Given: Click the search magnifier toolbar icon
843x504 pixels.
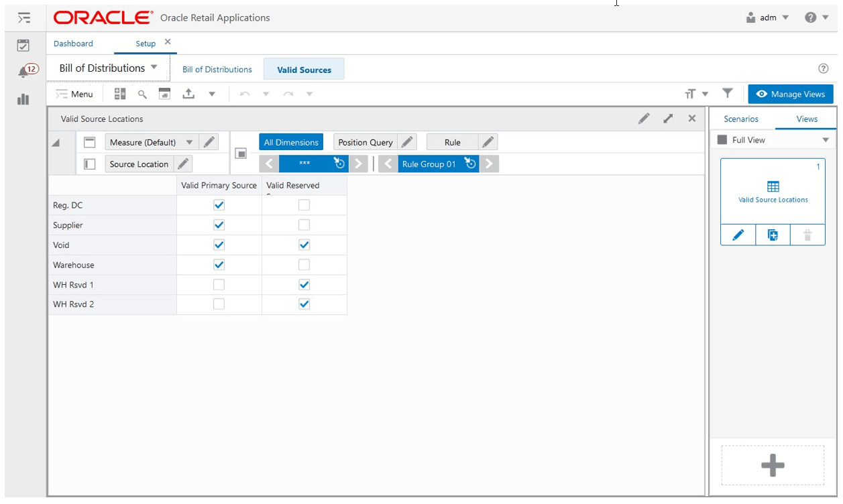Looking at the screenshot, I should pyautogui.click(x=142, y=94).
